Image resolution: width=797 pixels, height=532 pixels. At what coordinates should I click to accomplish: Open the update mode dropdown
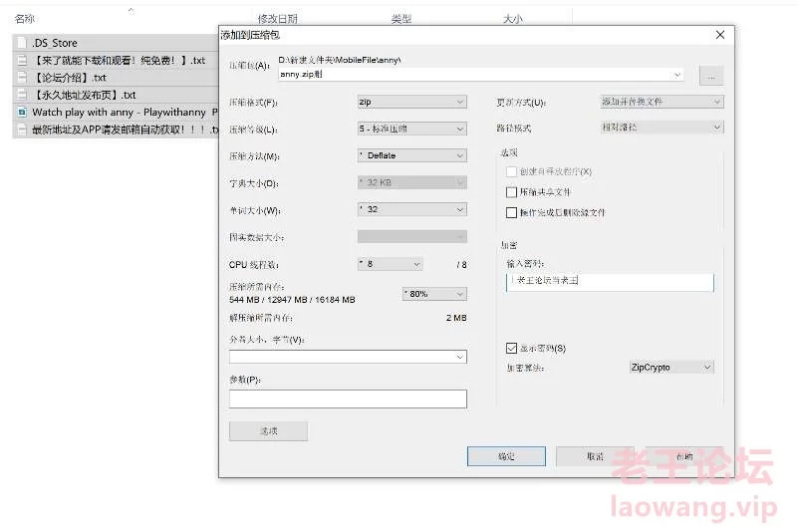[662, 102]
